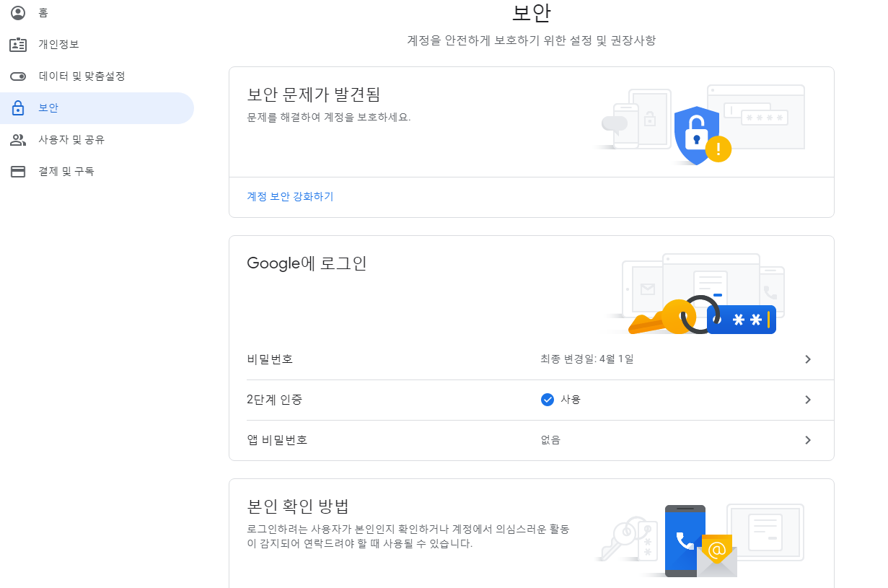Click the 보안 lock icon
Viewport: 888px width, 588px height.
tap(18, 107)
